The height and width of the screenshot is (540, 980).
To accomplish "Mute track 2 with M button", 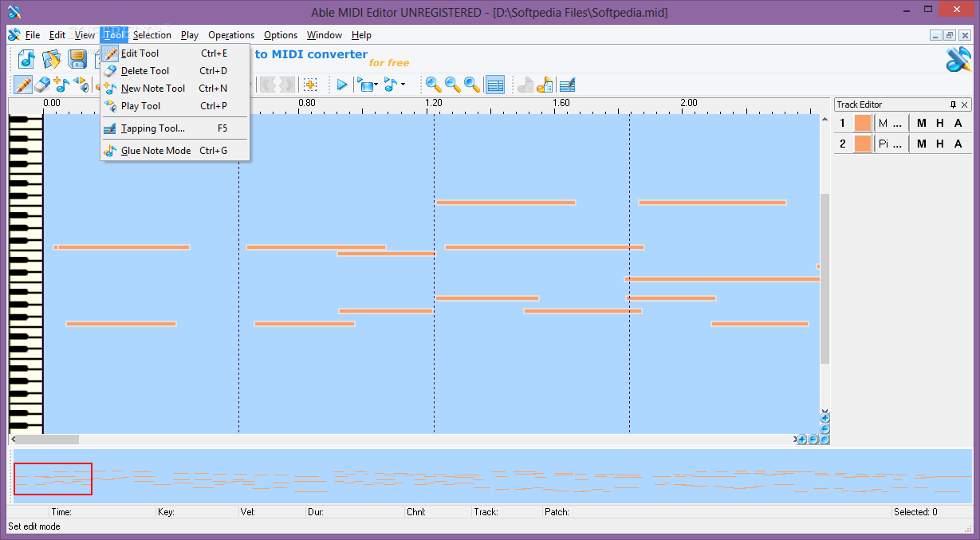I will (922, 144).
